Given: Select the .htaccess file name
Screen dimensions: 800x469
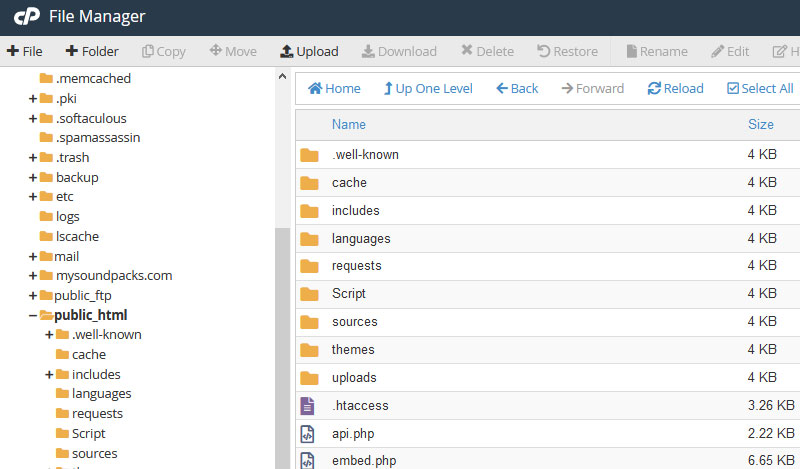Looking at the screenshot, I should (360, 405).
